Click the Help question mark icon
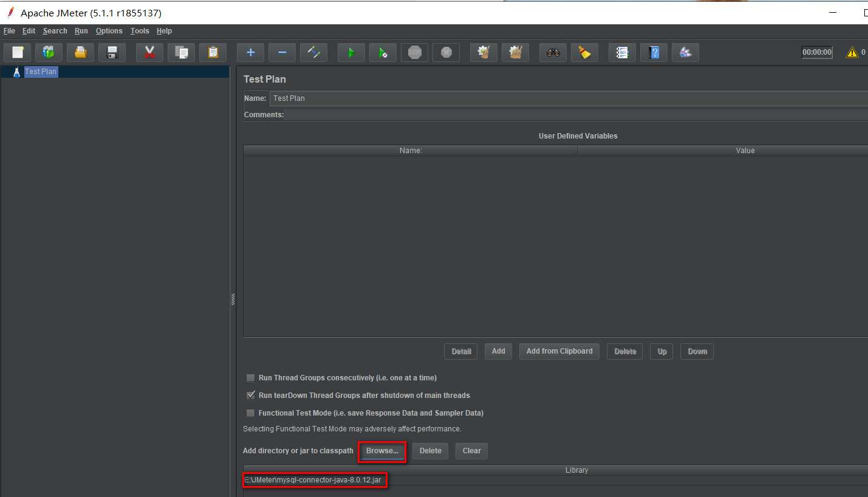868x497 pixels. pyautogui.click(x=654, y=52)
